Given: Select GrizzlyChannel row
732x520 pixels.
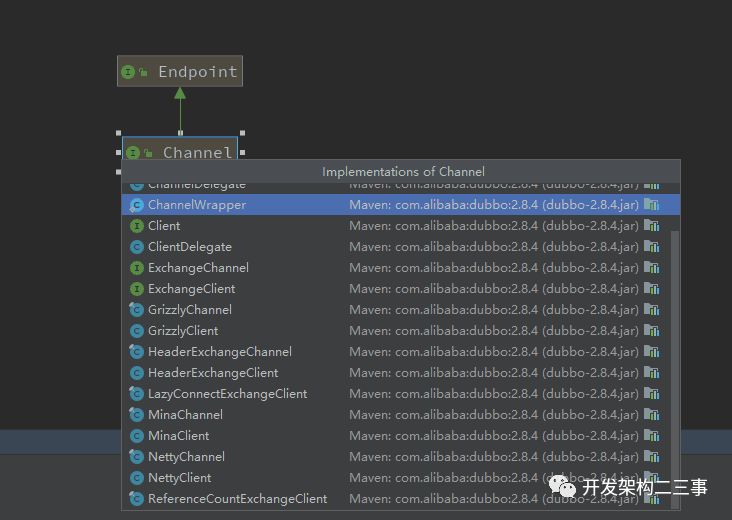Looking at the screenshot, I should 396,309.
